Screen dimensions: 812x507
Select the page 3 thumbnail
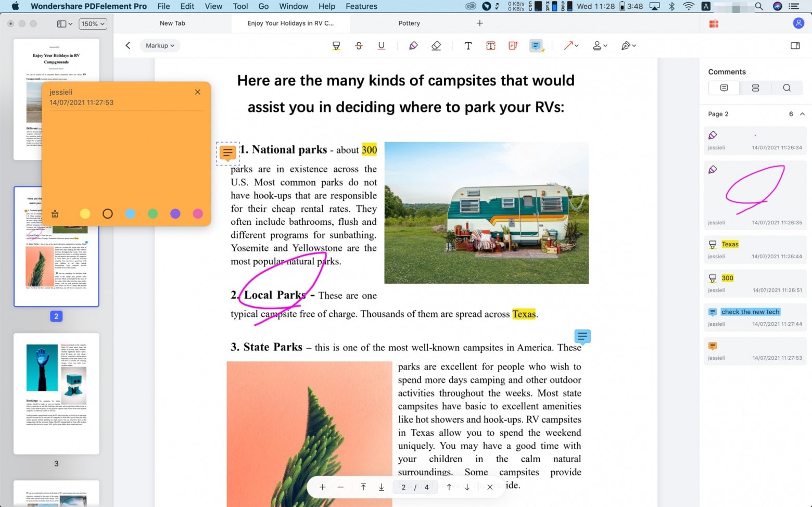pyautogui.click(x=56, y=394)
